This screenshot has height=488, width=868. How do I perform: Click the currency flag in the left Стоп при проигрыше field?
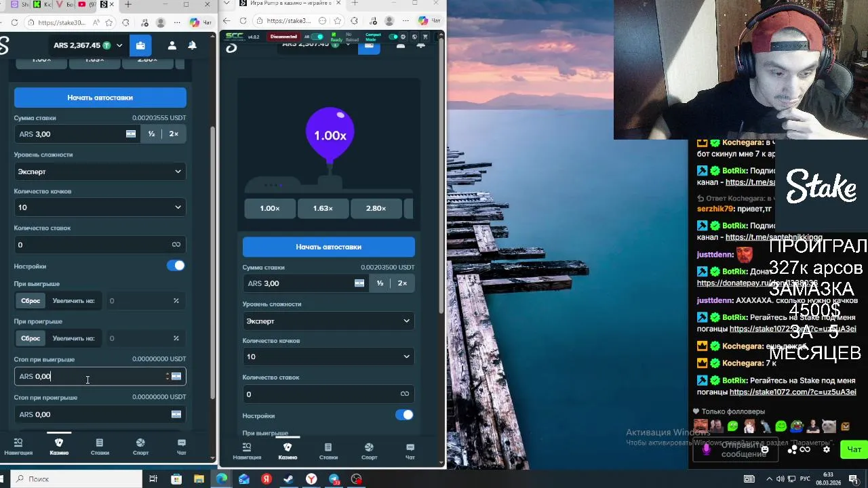[176, 414]
